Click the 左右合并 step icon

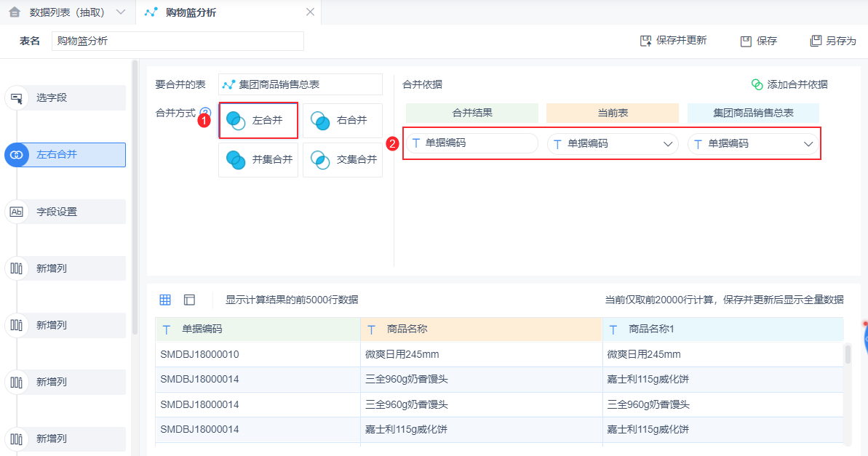[x=16, y=155]
